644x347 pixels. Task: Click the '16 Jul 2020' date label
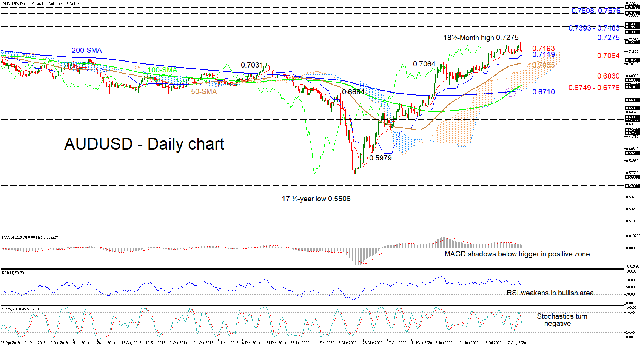pyautogui.click(x=493, y=343)
